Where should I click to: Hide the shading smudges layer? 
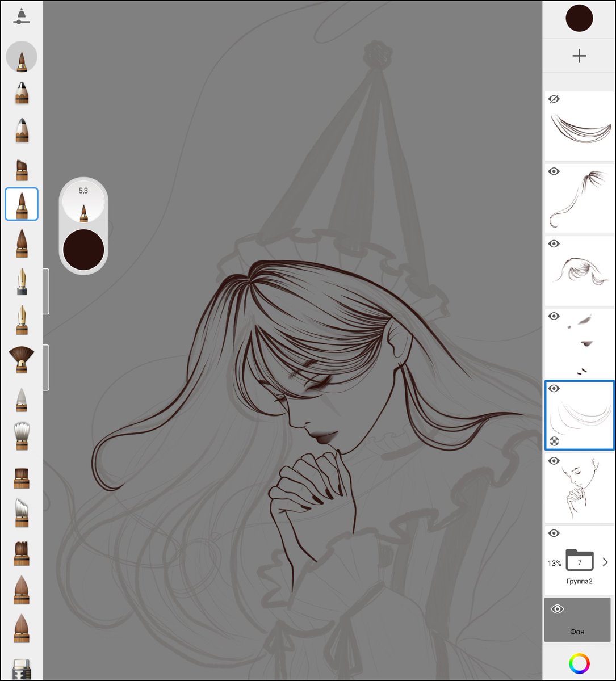(554, 316)
